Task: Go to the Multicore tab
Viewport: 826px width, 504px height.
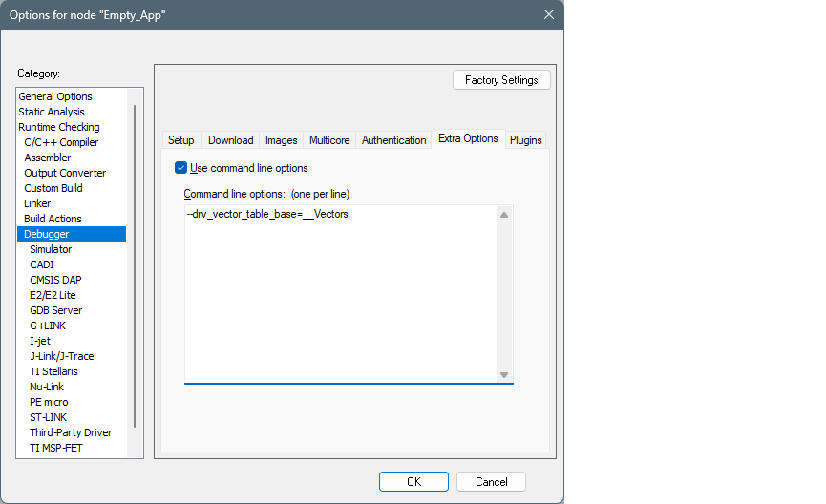Action: point(329,140)
